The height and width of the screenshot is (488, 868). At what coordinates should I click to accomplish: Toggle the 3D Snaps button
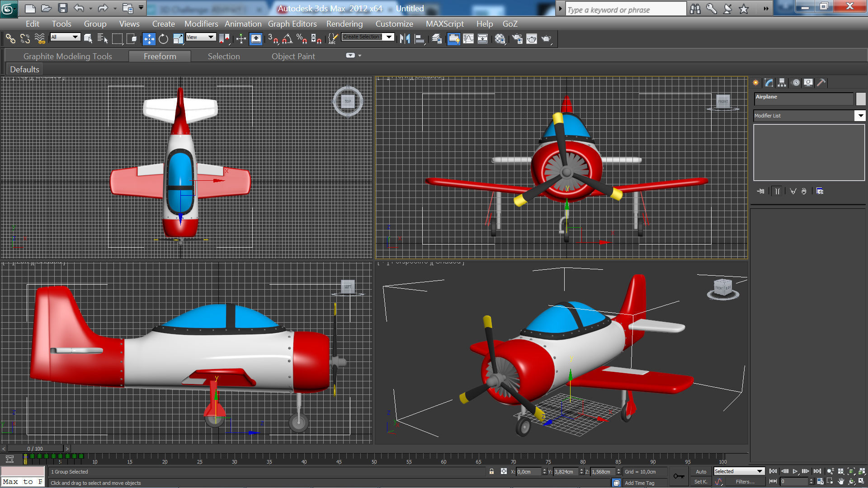click(x=273, y=39)
